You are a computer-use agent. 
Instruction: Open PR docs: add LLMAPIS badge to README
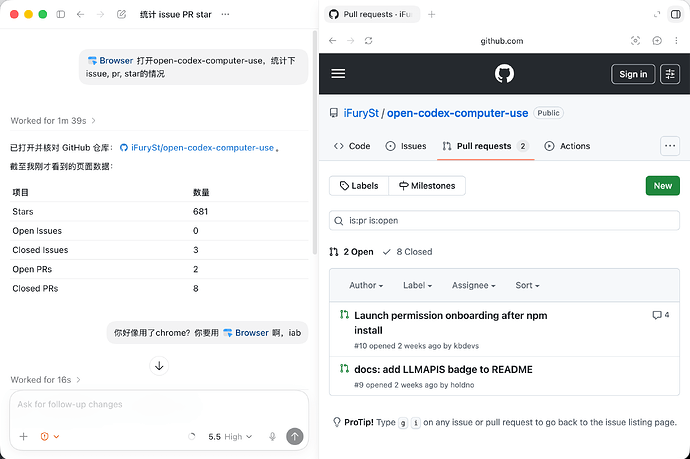click(443, 369)
